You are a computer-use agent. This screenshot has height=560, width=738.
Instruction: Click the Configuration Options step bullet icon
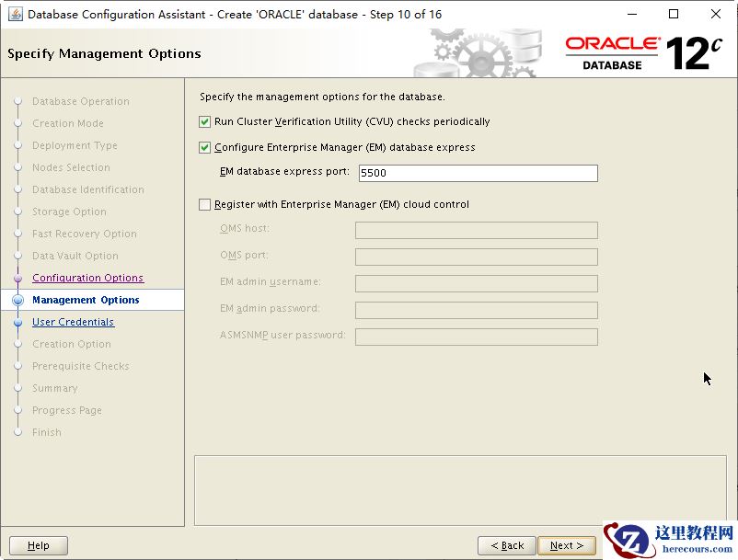[17, 279]
